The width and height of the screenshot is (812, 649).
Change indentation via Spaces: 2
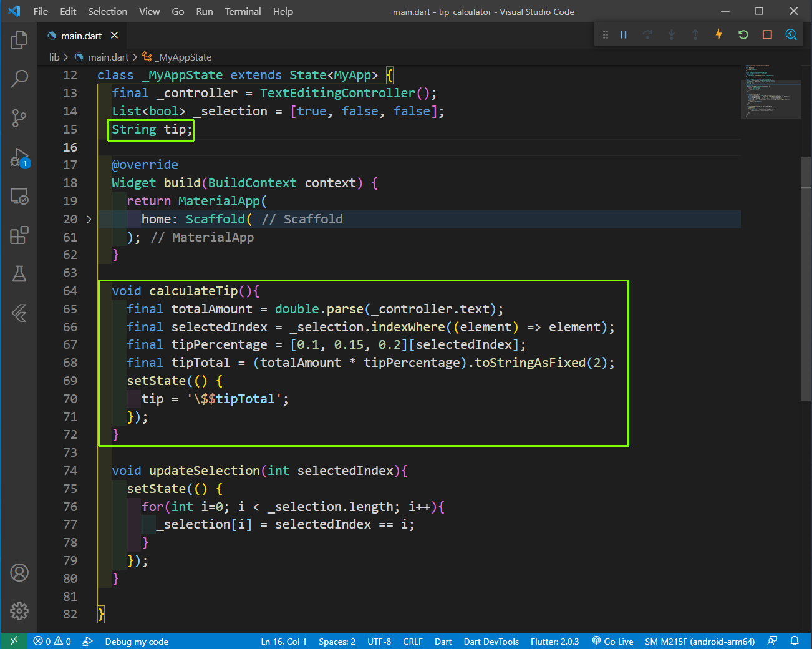point(337,642)
